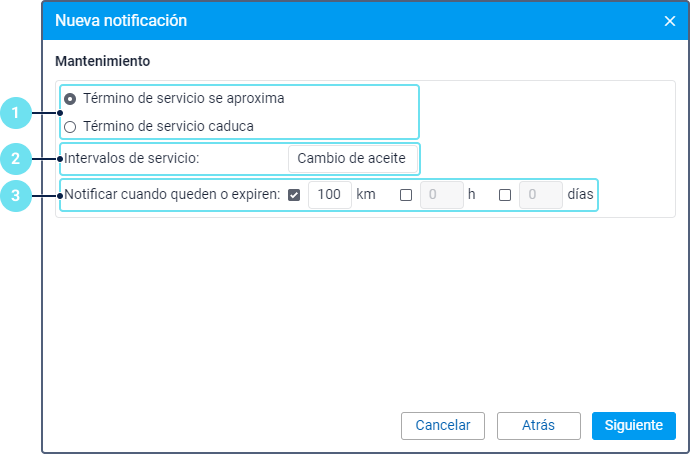Screen dimensions: 690x454
Task: Uncheck the km notification checkbox
Action: (294, 195)
